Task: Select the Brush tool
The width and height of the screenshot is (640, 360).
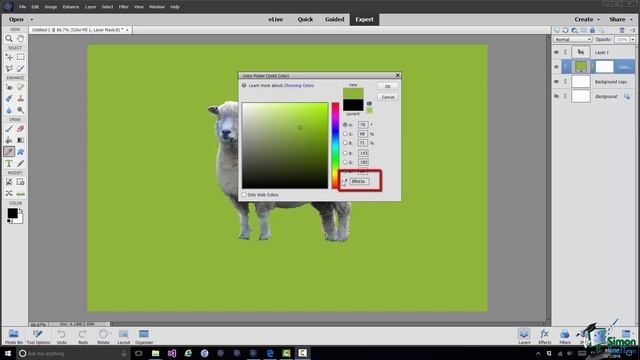Action: point(9,129)
